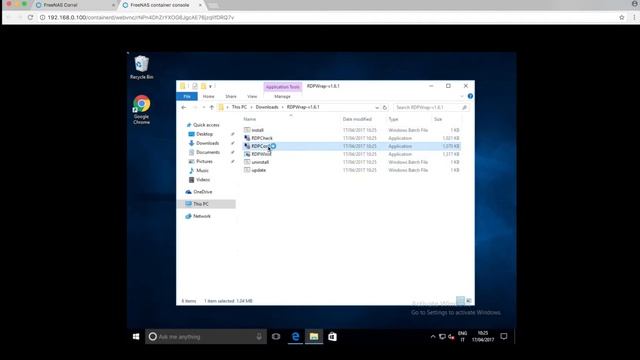Screen dimensions: 640x360
Task: Click Downloads in the address breadcrumb
Action: tap(267, 107)
